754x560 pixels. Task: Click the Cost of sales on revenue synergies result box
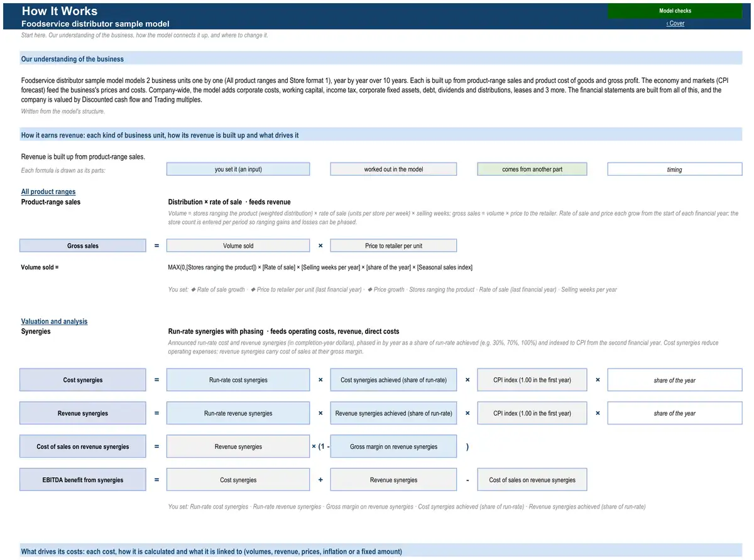coord(83,446)
